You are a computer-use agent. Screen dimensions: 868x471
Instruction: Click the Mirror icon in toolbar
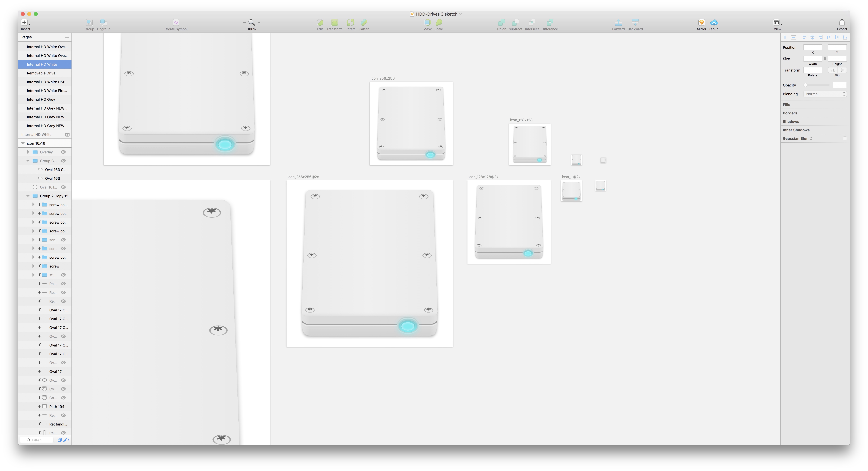click(x=701, y=22)
